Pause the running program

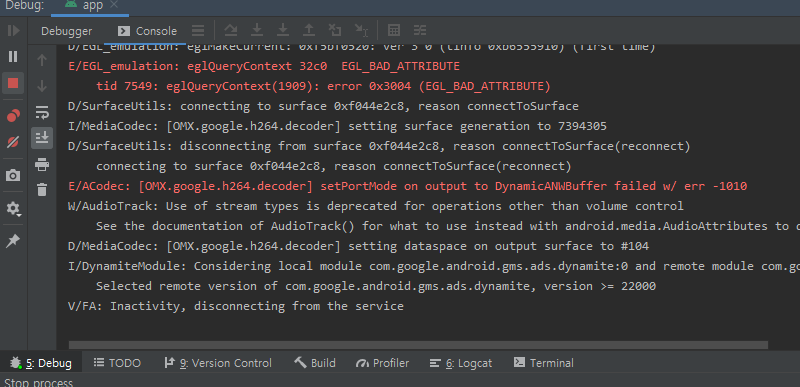(x=13, y=57)
